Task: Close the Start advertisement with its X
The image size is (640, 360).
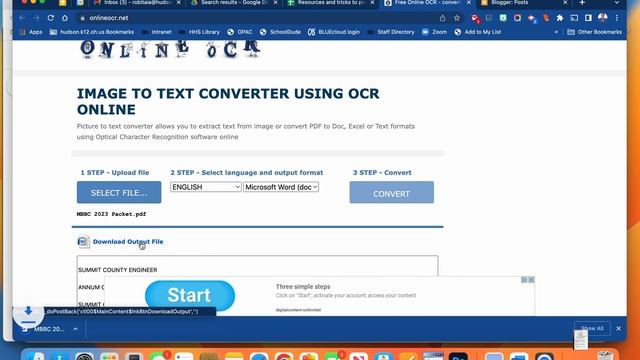Action: click(531, 280)
